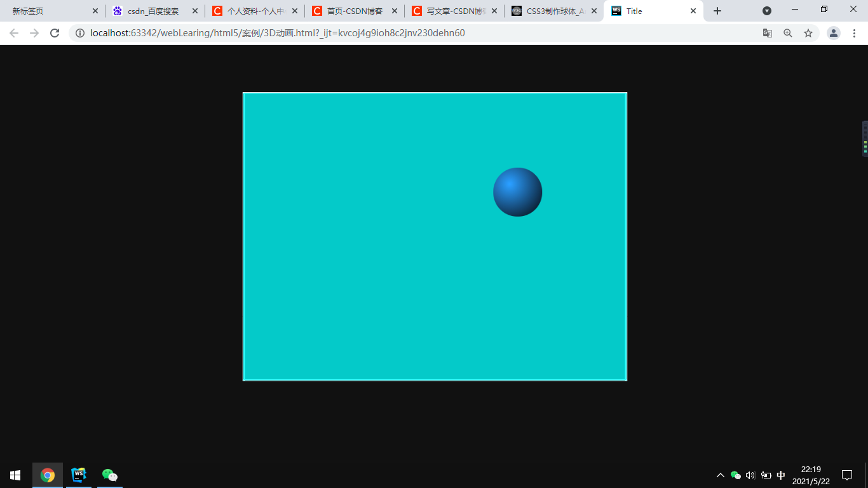Open Chrome three-dot menu
Image resolution: width=868 pixels, height=488 pixels.
pos(854,33)
